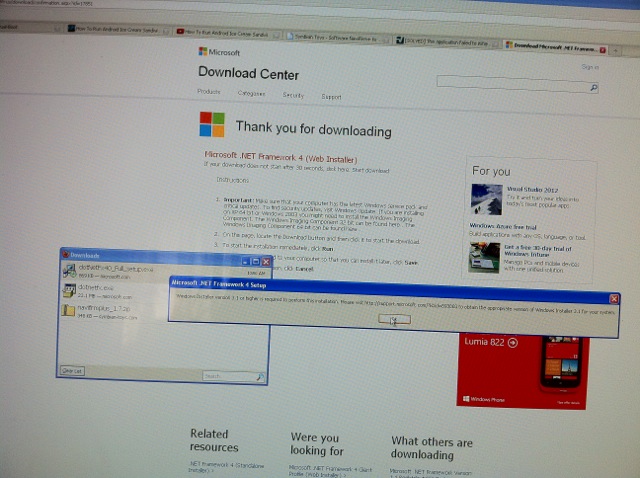This screenshot has height=478, width=640.
Task: Open the Security menu in Download Center
Action: tap(293, 95)
